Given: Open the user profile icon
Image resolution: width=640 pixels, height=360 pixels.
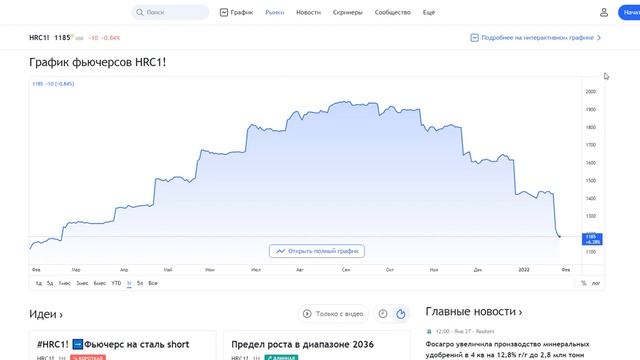Looking at the screenshot, I should (x=604, y=12).
